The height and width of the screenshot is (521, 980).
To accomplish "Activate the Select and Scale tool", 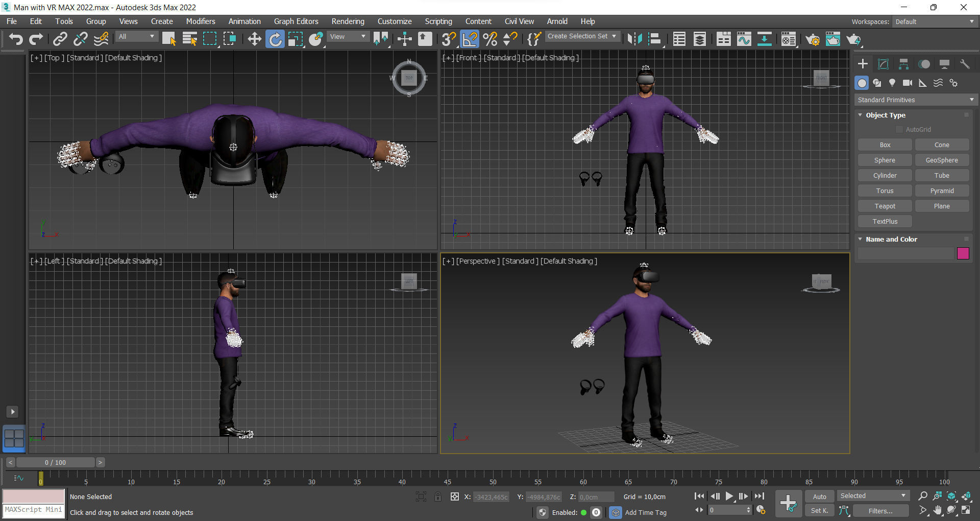I will coord(296,39).
